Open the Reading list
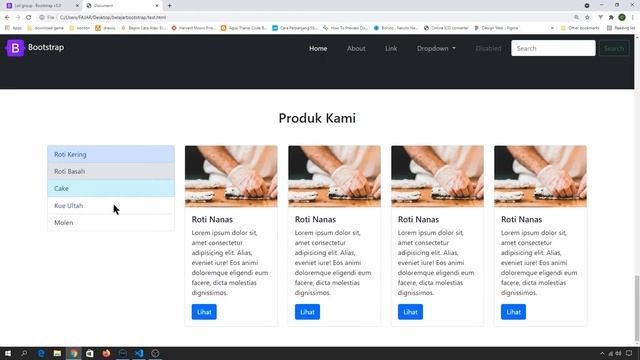The width and height of the screenshot is (640, 360). point(621,28)
